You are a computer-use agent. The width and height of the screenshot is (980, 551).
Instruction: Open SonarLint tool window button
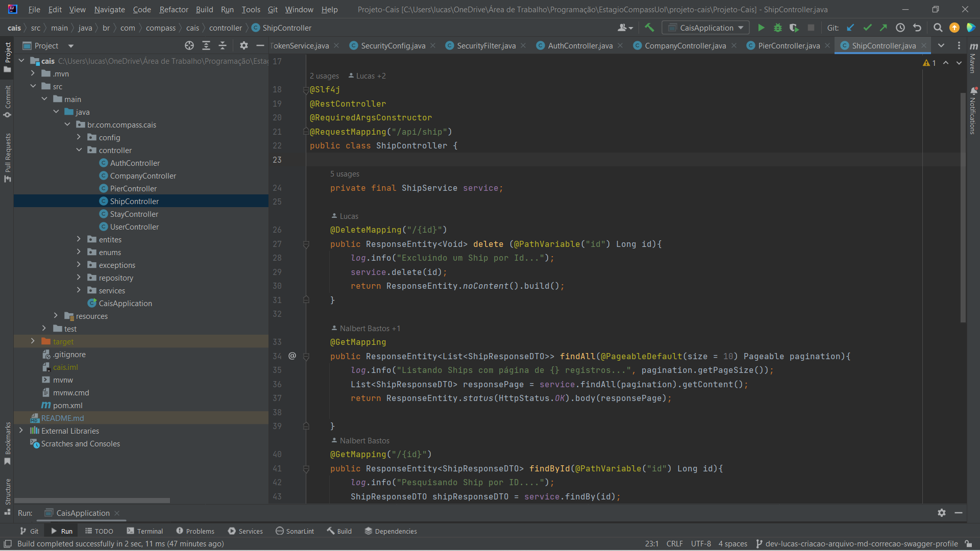click(x=295, y=531)
